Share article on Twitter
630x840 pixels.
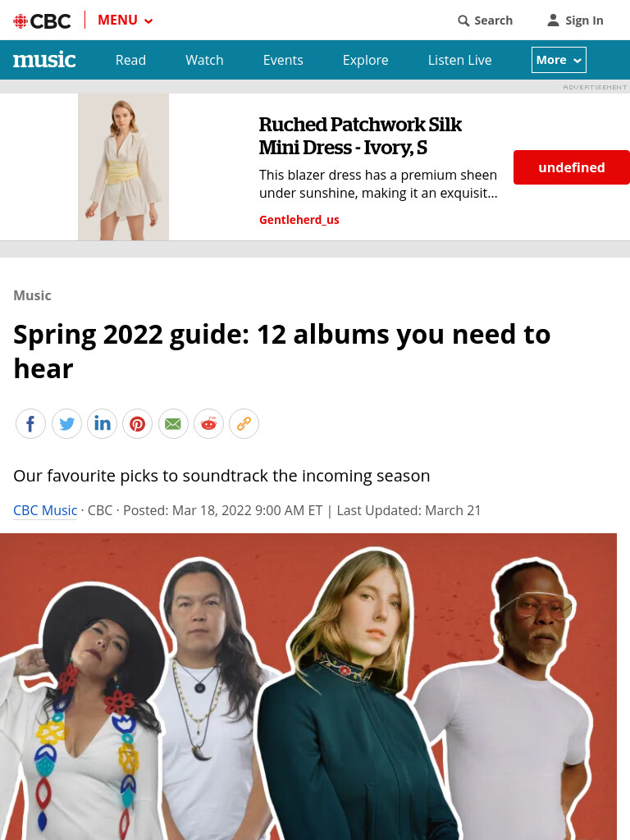pyautogui.click(x=66, y=424)
